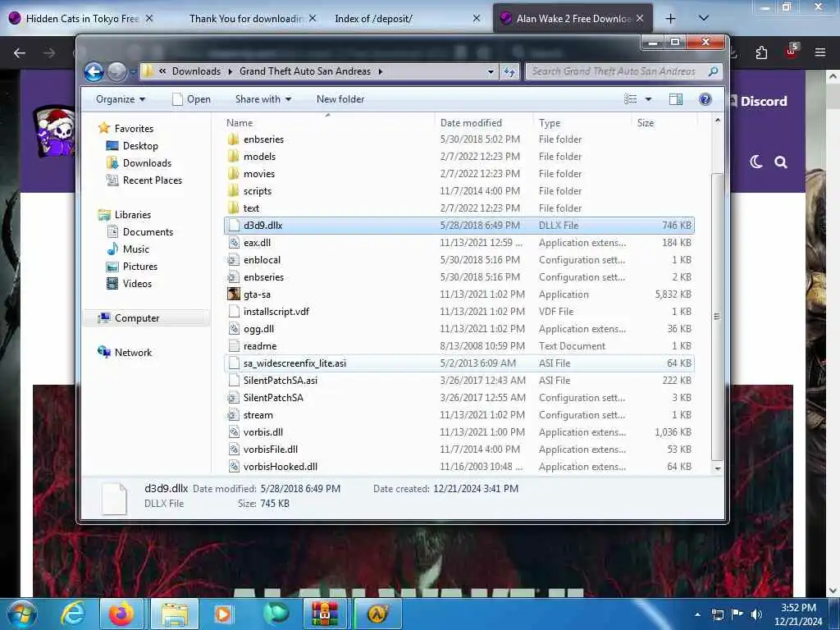The image size is (840, 630).
Task: Select the readme text document
Action: point(459,346)
